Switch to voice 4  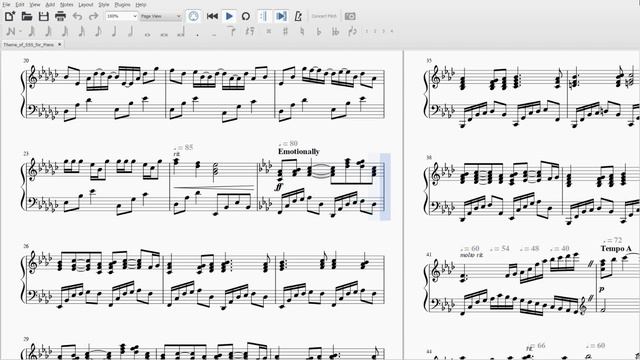tap(392, 31)
